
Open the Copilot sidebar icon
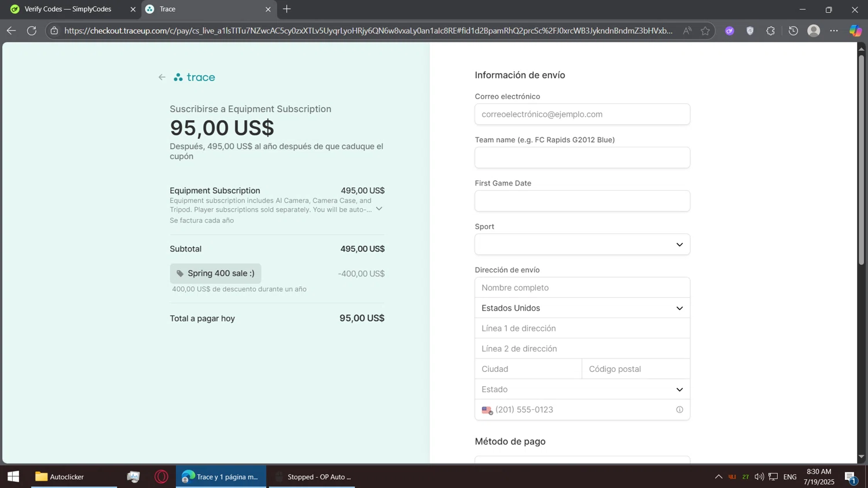[855, 31]
